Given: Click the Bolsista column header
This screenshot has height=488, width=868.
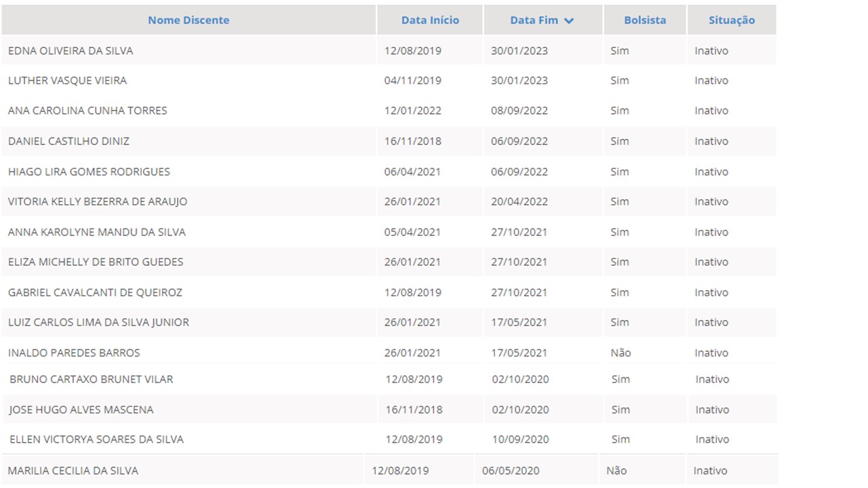Looking at the screenshot, I should tap(645, 20).
